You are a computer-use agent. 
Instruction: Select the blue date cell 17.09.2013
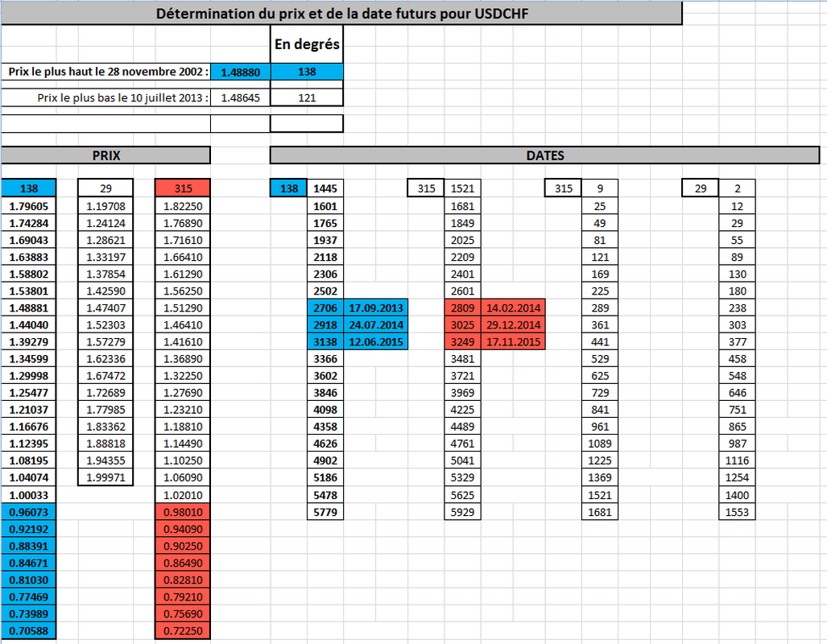376,308
